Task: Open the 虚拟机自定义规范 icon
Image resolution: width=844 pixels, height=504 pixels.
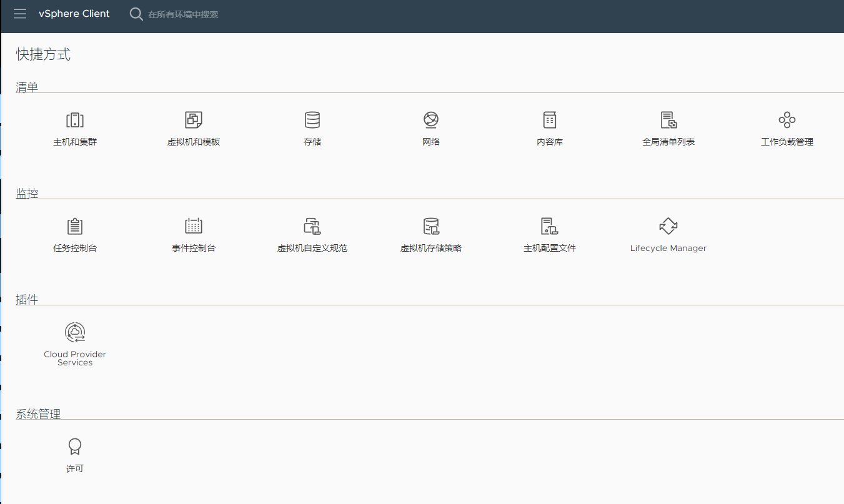Action: (312, 226)
